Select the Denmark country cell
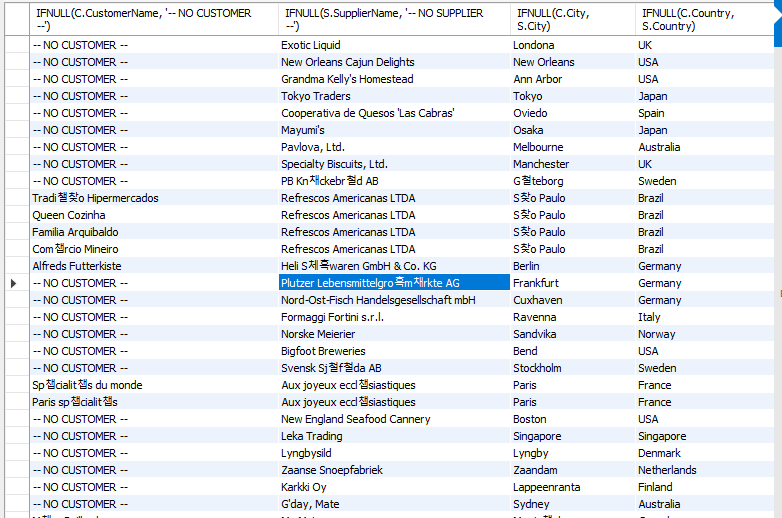Viewport: 782px width, 518px height. pyautogui.click(x=704, y=453)
